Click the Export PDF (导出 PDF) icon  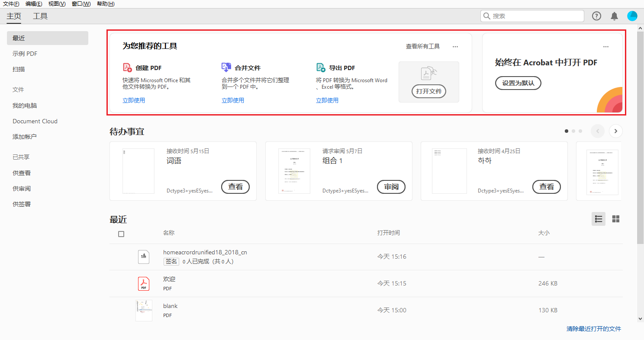click(321, 67)
